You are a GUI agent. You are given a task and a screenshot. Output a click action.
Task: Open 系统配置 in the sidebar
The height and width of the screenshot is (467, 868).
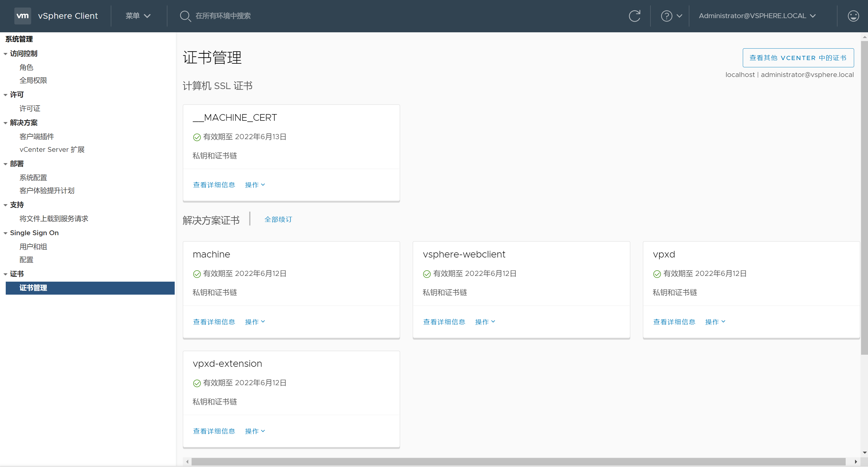click(33, 178)
